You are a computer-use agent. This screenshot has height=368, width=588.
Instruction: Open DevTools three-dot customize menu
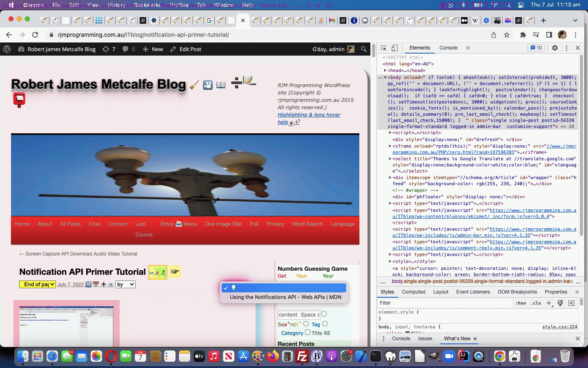click(x=566, y=48)
